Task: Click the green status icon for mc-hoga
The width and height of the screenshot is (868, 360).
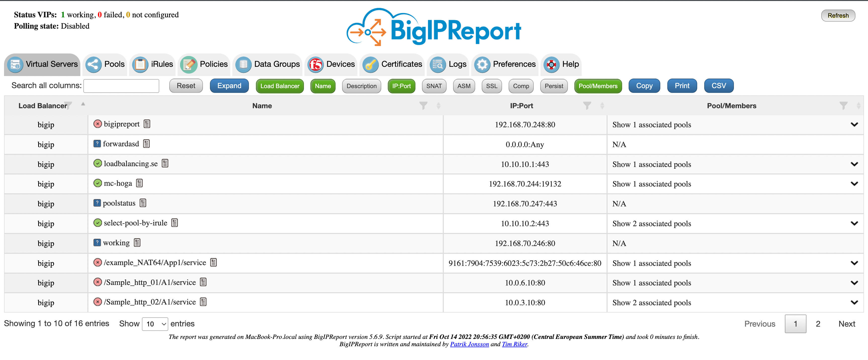Action: (x=97, y=183)
